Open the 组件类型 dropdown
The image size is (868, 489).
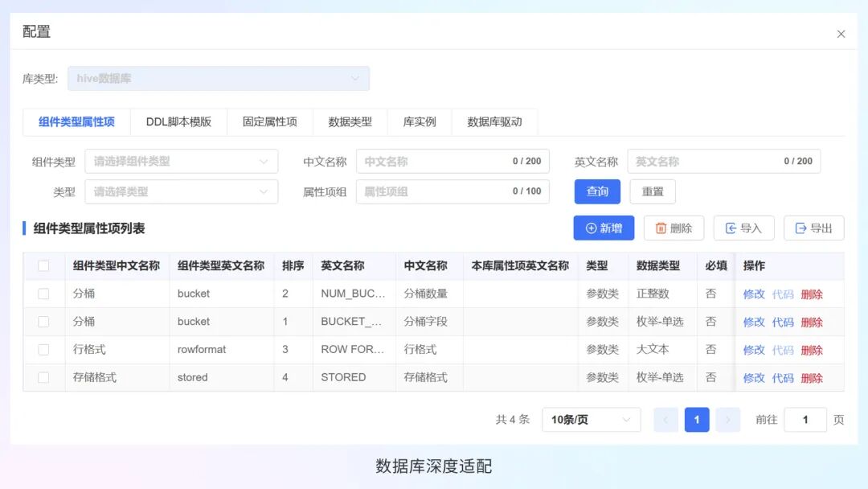point(181,161)
